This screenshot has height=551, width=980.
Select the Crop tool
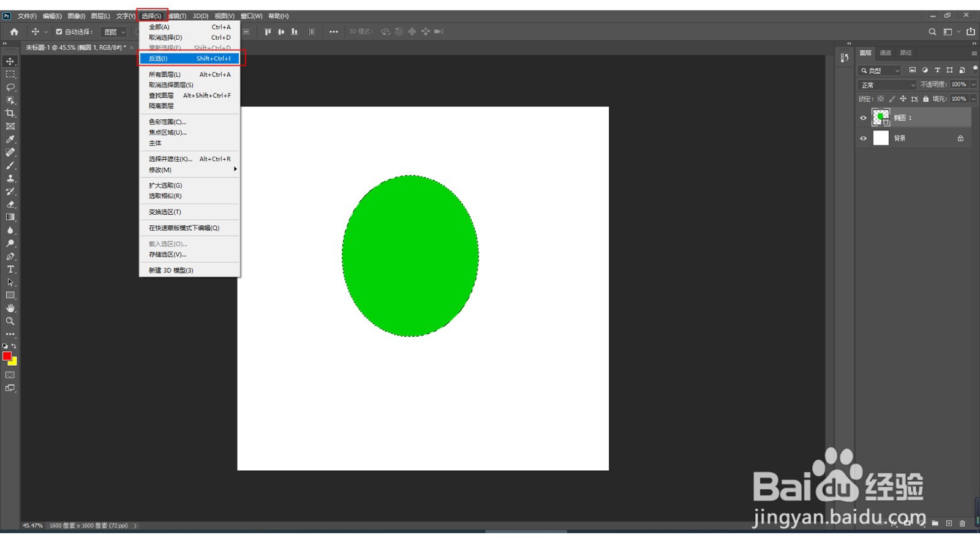coord(10,113)
